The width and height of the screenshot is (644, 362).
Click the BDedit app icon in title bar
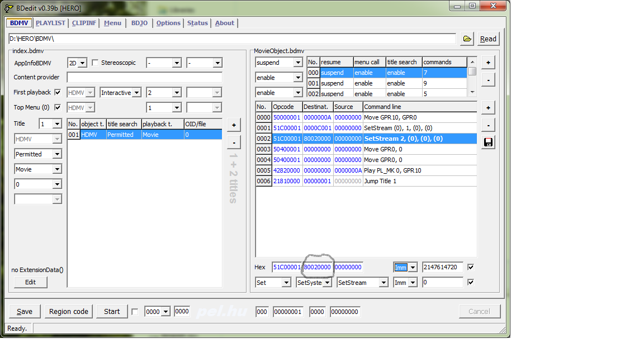click(8, 8)
